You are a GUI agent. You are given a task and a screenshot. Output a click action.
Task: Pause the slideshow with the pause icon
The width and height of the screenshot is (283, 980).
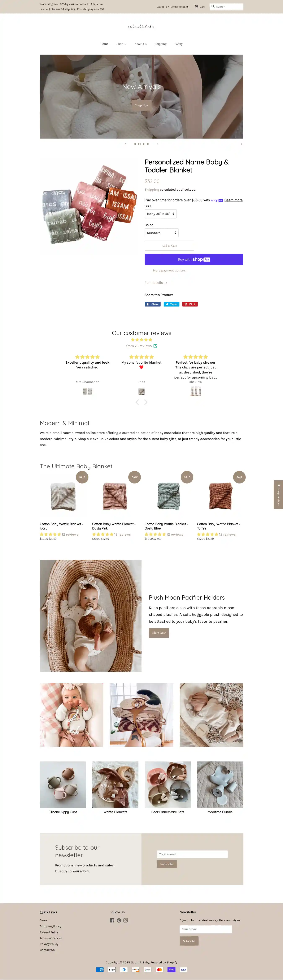(241, 144)
